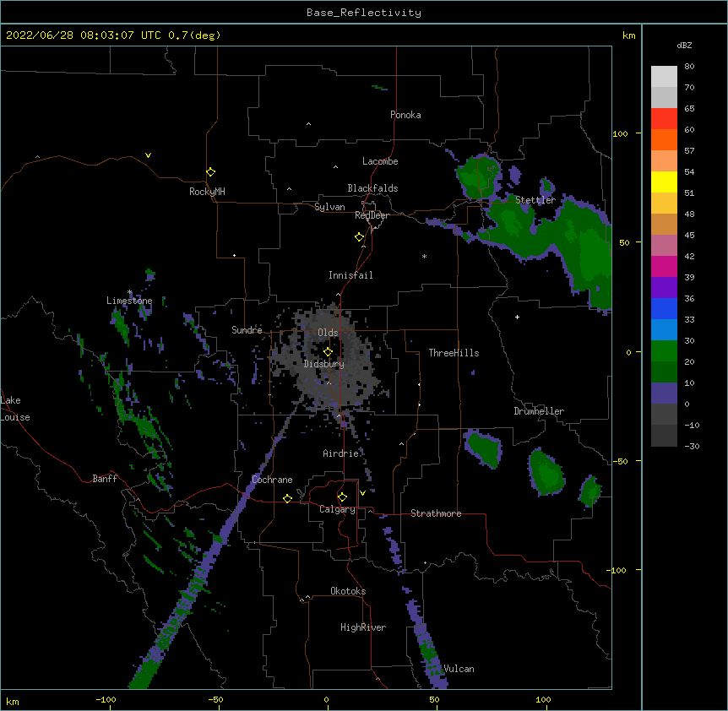728x711 pixels.
Task: Click the Base_Reflectivity title text
Action: (x=363, y=13)
